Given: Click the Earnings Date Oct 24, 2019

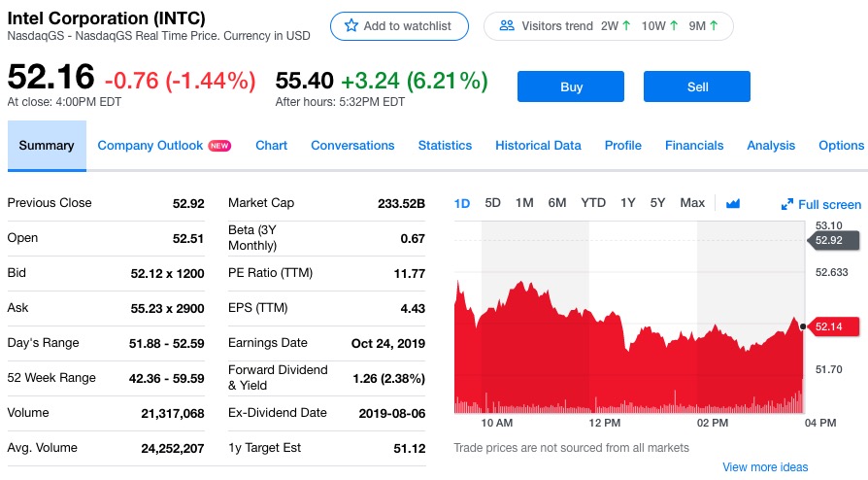Looking at the screenshot, I should (388, 344).
